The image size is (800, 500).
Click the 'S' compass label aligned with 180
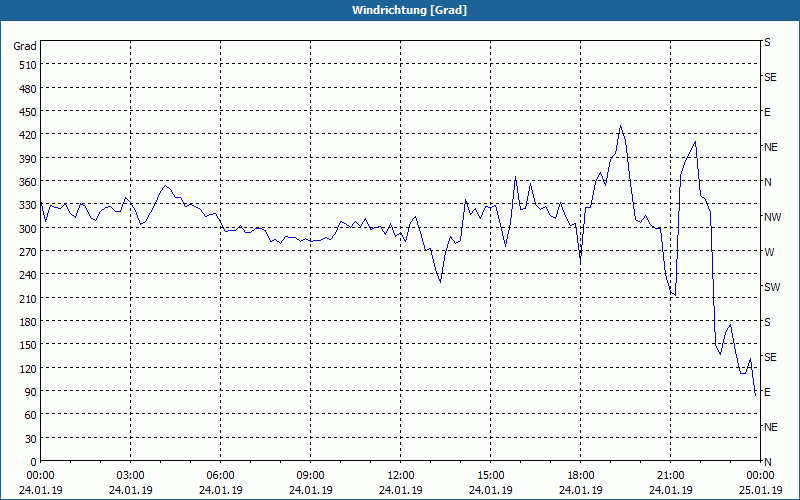click(x=767, y=322)
